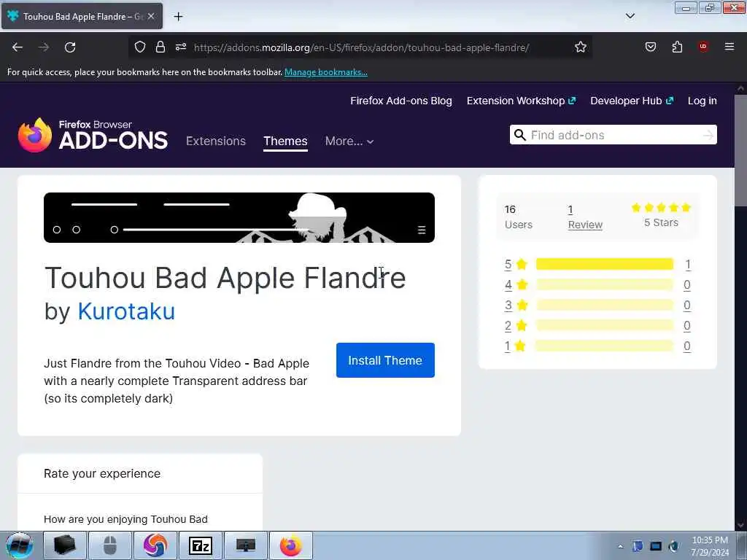
Task: Click the theme preview image
Action: pyautogui.click(x=239, y=217)
